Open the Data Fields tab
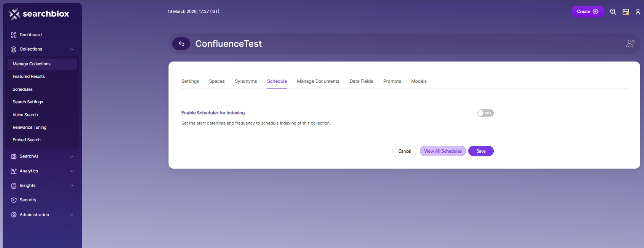 tap(361, 81)
